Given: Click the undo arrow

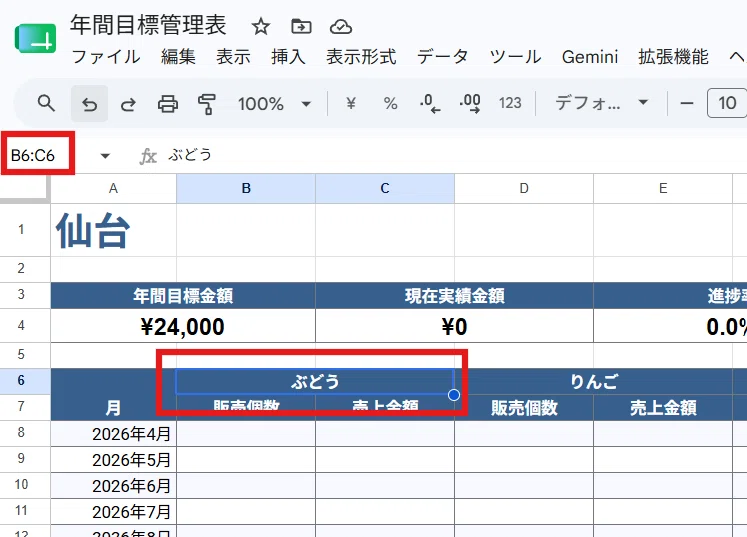Looking at the screenshot, I should (89, 103).
